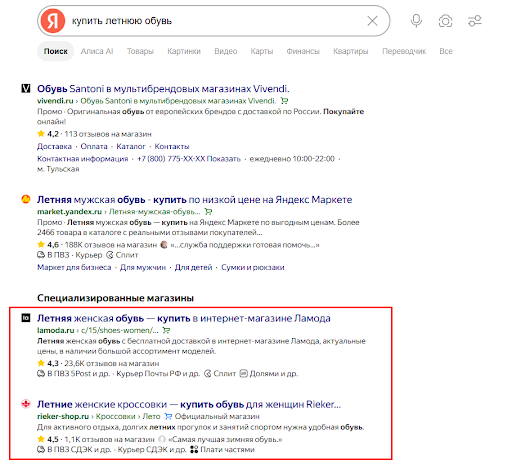
Task: Switch to the Картинки tab
Action: [184, 51]
